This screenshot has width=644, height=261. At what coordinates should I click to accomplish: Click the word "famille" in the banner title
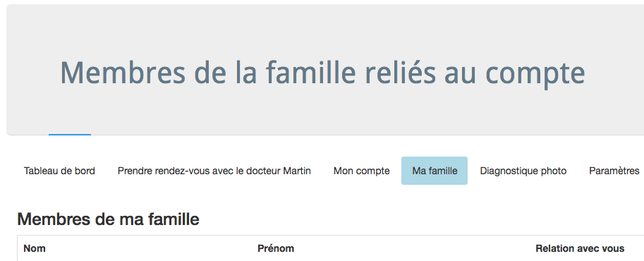(310, 72)
